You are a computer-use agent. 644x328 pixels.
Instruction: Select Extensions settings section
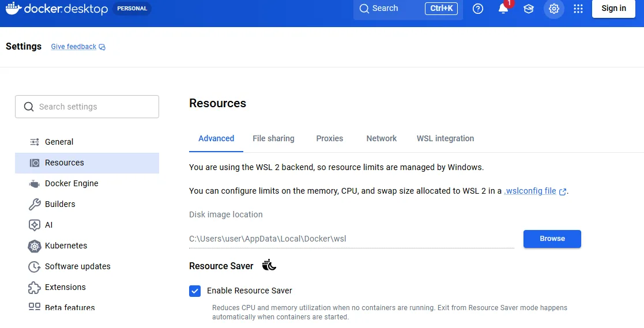pyautogui.click(x=87, y=287)
